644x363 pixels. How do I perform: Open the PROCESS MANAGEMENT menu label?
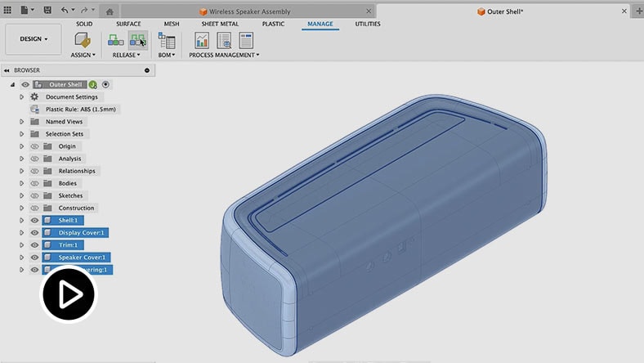(x=223, y=55)
